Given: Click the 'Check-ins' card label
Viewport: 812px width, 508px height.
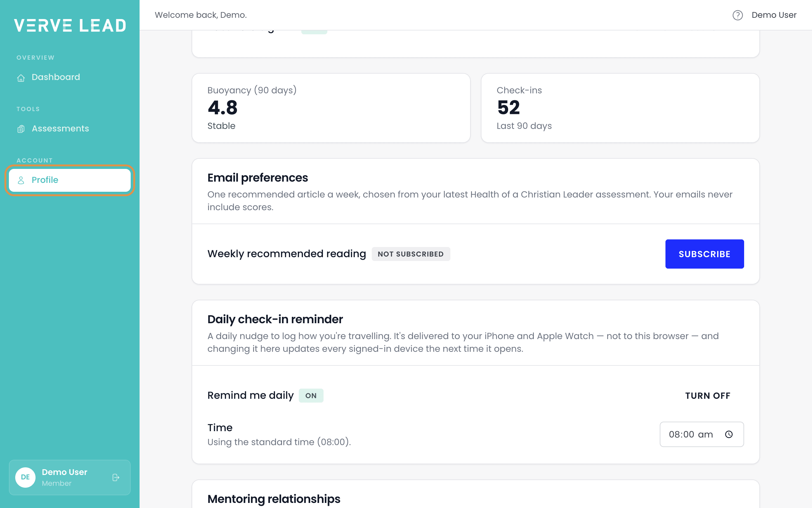Looking at the screenshot, I should [519, 90].
